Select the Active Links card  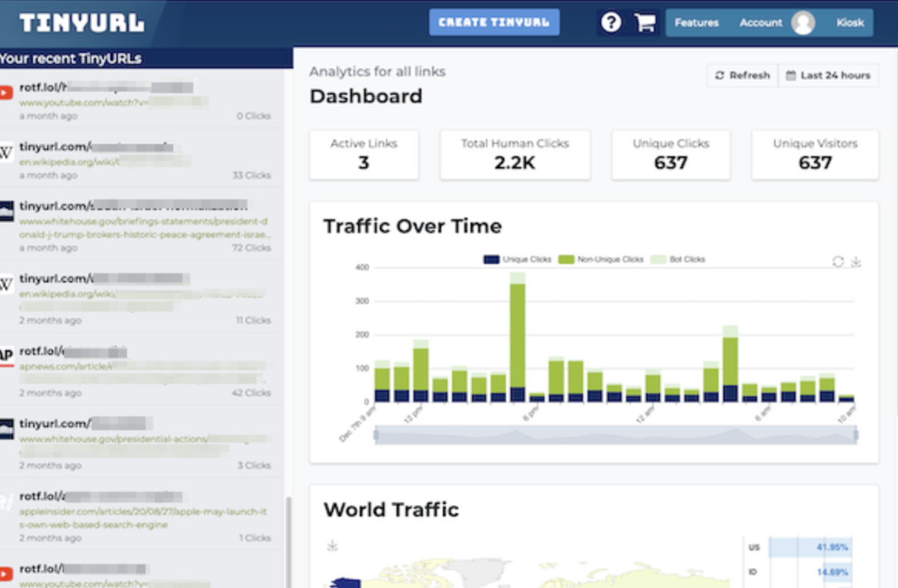tap(364, 155)
